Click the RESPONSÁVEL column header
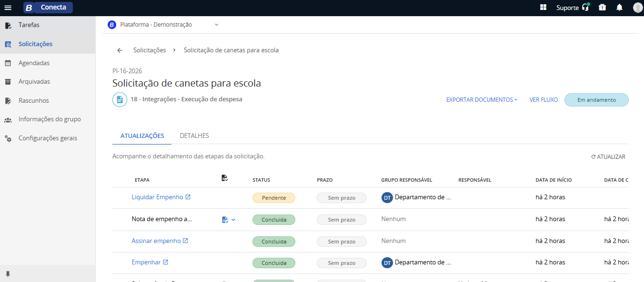This screenshot has height=282, width=644. coord(475,180)
